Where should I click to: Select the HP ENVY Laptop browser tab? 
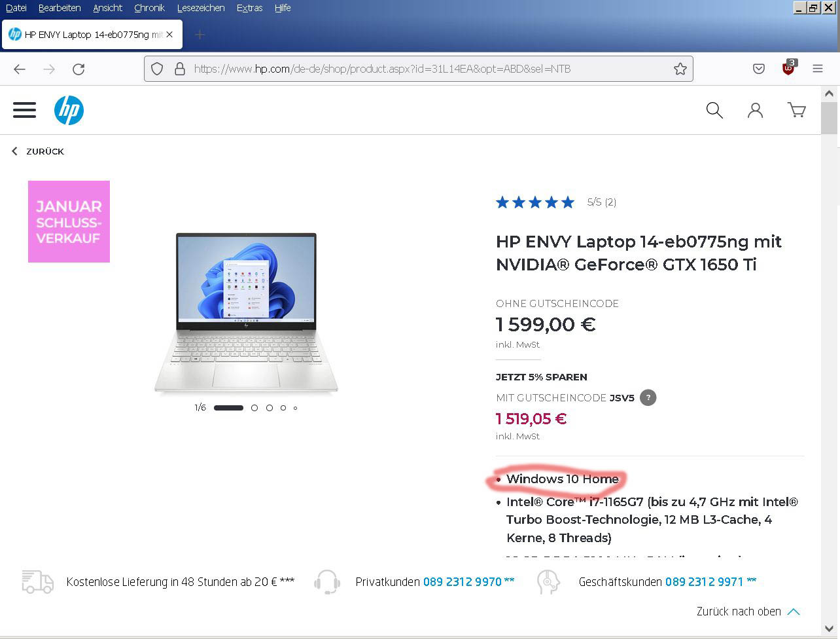click(92, 35)
